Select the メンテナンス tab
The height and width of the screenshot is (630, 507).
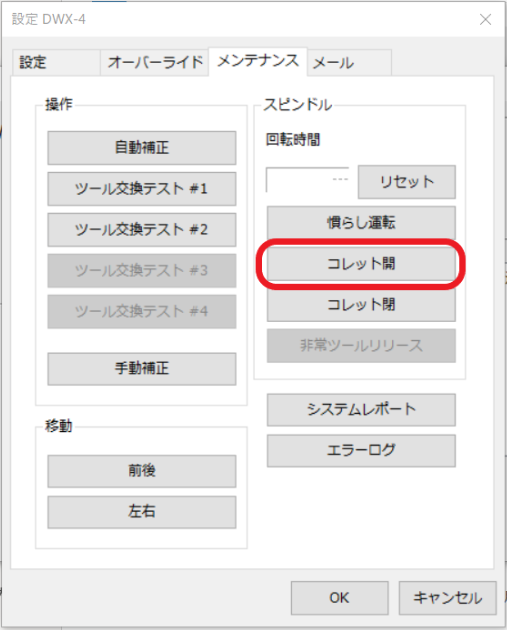point(258,61)
